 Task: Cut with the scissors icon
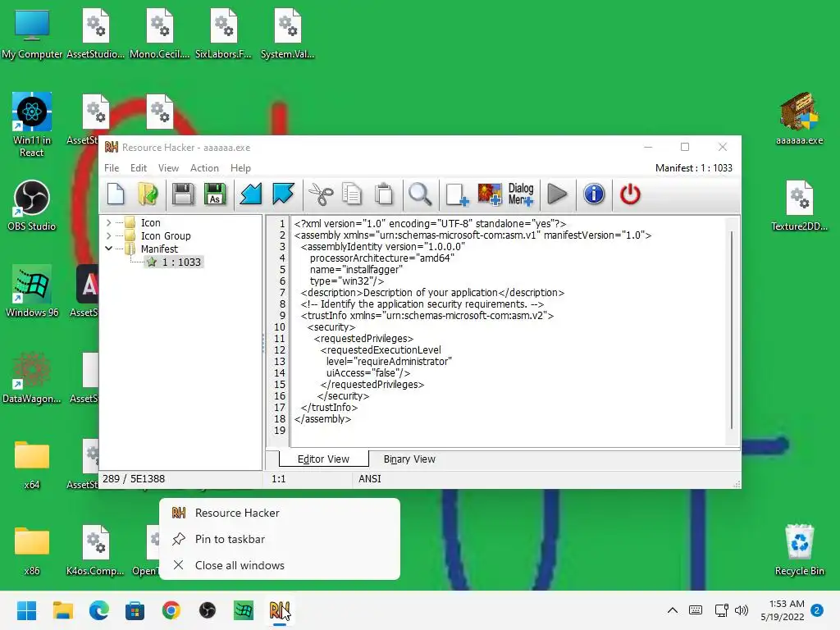321,194
